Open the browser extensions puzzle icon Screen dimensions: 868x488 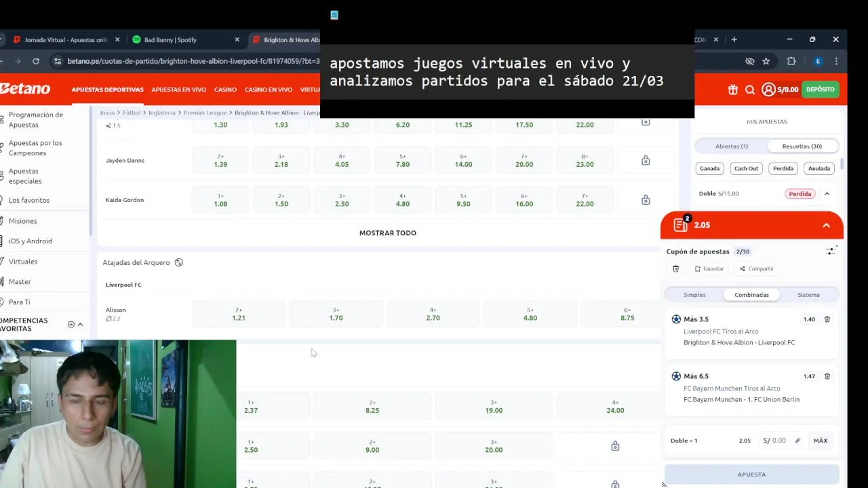tap(791, 61)
